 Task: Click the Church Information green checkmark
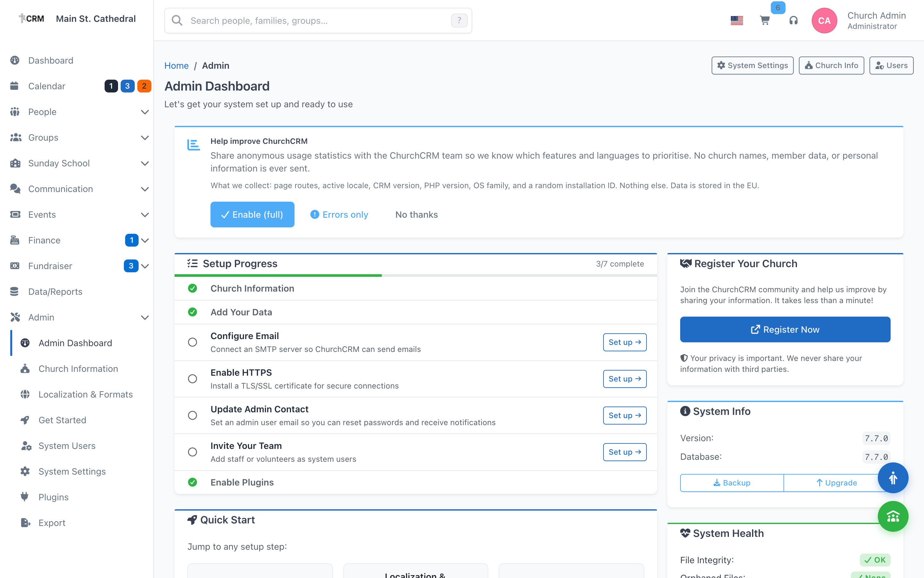coord(193,288)
